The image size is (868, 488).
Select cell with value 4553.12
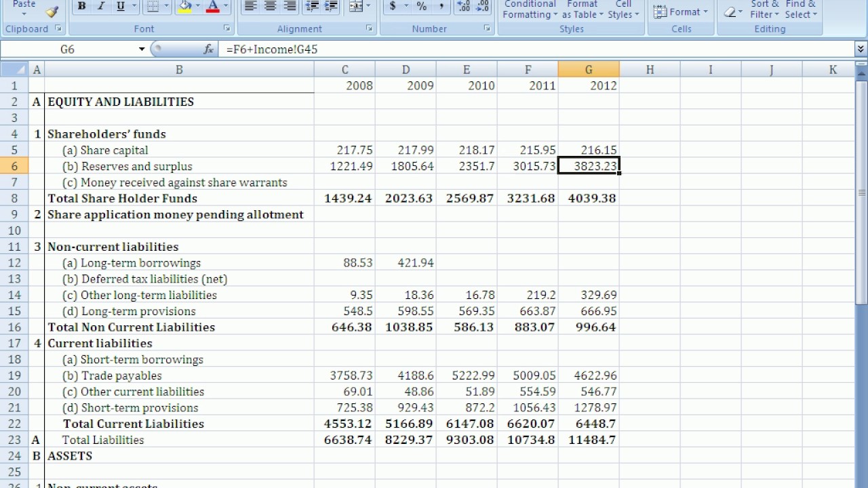point(344,424)
